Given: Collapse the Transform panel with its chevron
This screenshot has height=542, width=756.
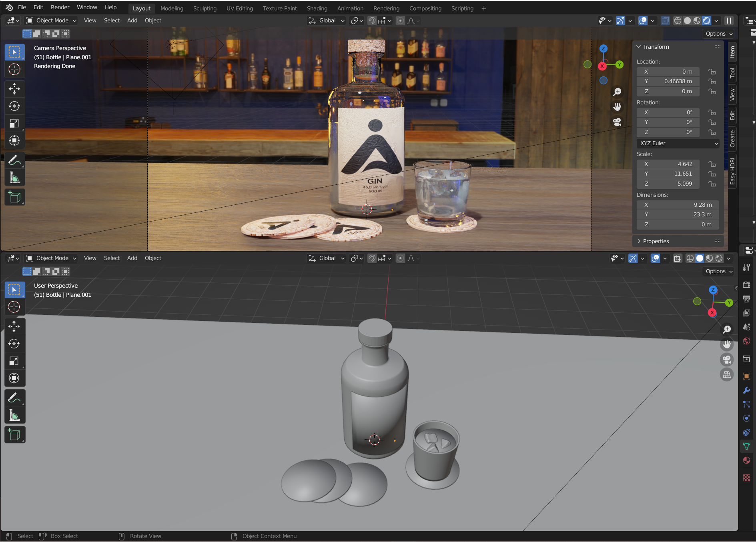Looking at the screenshot, I should tap(639, 47).
